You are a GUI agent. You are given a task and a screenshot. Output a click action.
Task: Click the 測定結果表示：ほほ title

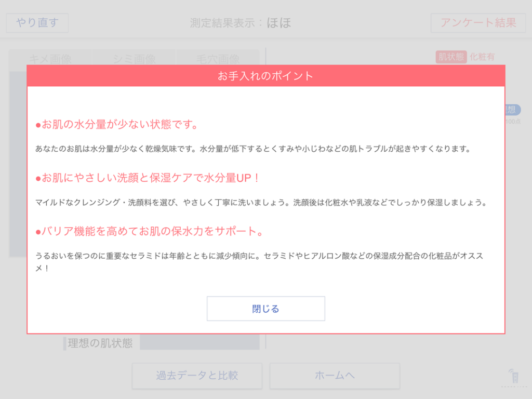coord(240,23)
